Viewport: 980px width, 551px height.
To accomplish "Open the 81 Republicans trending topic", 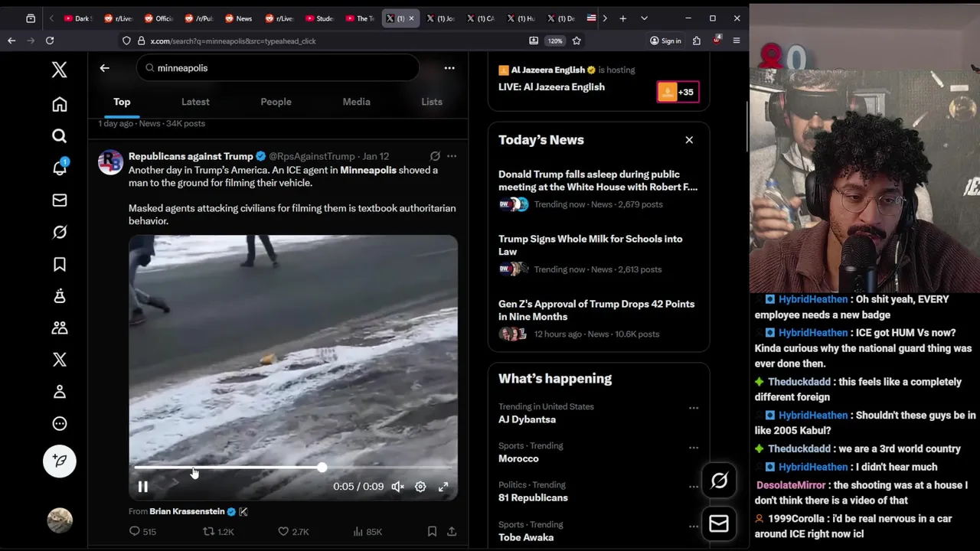I will [x=533, y=497].
